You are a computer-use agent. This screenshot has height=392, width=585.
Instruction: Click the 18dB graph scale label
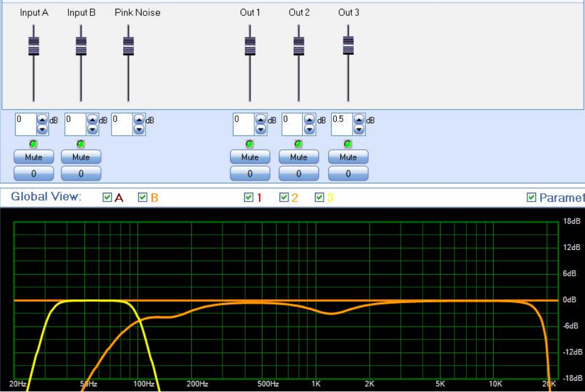(x=571, y=221)
